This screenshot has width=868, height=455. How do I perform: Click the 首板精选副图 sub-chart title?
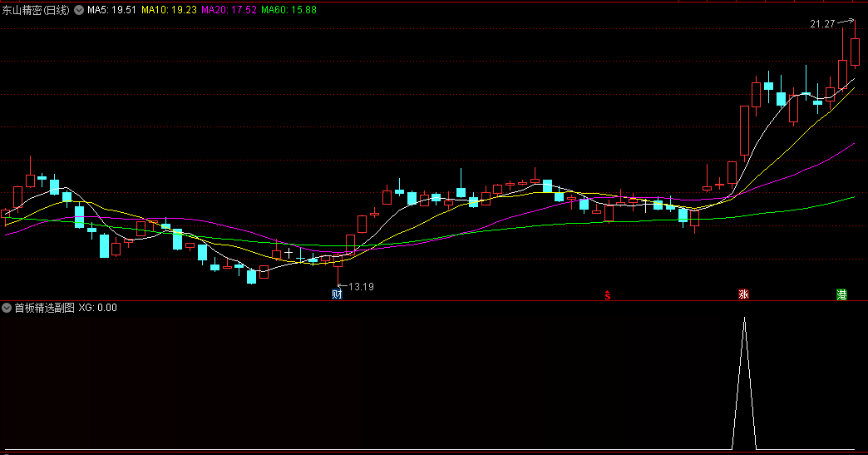tap(44, 308)
